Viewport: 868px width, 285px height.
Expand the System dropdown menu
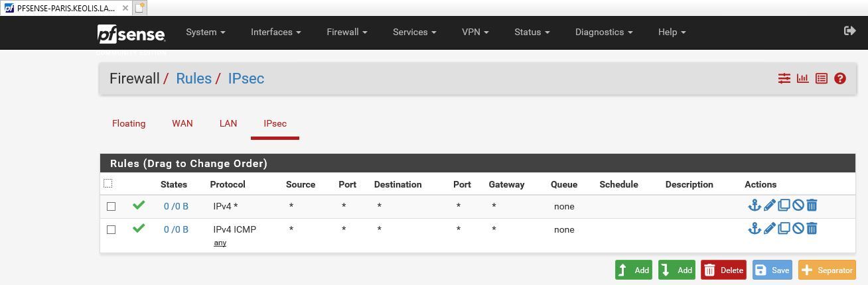[x=205, y=32]
